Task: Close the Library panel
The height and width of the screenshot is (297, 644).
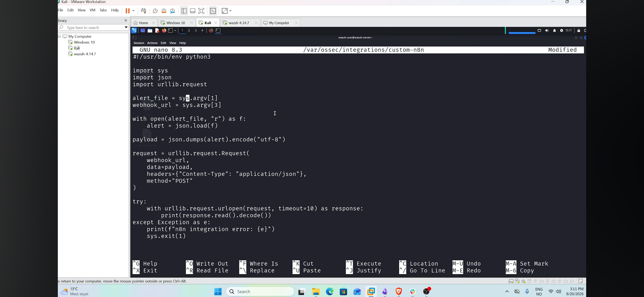Action: 126,20
